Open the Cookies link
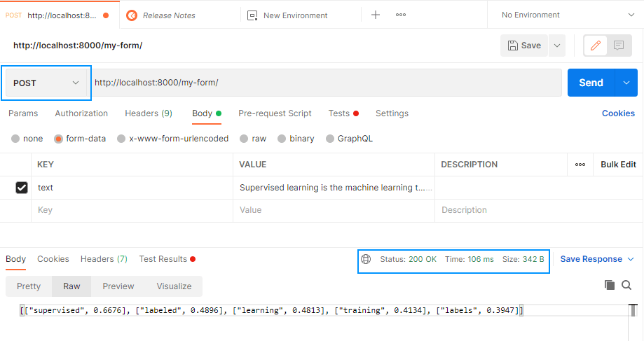Screen dimensions: 644x341 pos(618,113)
